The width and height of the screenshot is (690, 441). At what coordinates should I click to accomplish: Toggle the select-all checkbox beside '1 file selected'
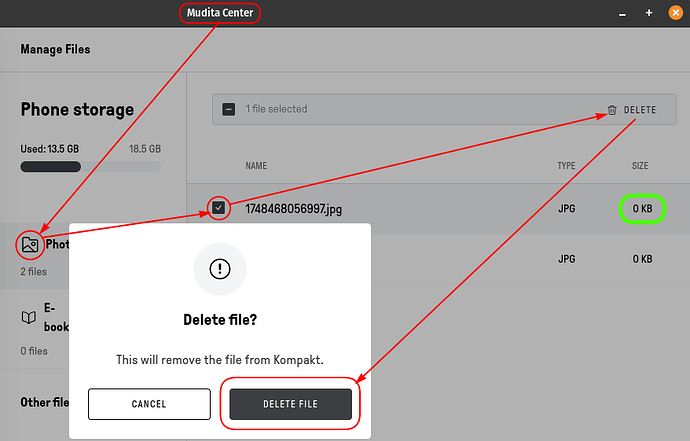(x=229, y=109)
